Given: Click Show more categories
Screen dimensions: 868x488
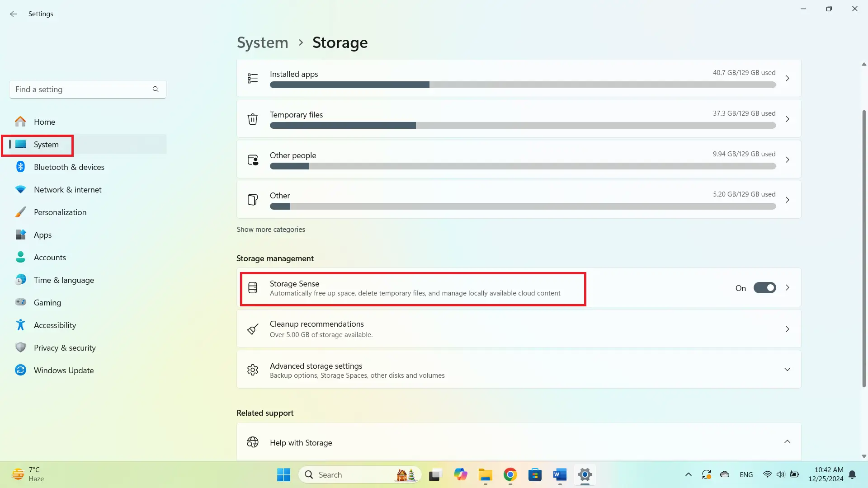Looking at the screenshot, I should [x=271, y=229].
